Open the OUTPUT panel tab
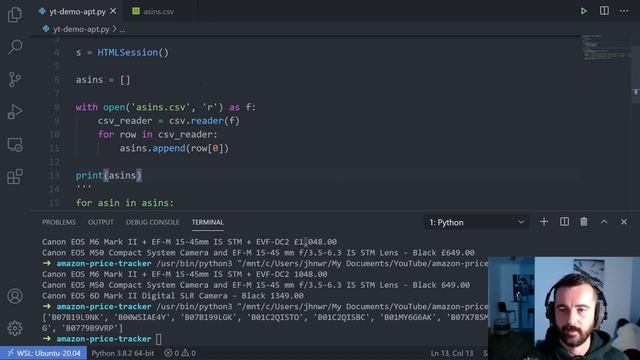This screenshot has width=640, height=360. tap(100, 222)
